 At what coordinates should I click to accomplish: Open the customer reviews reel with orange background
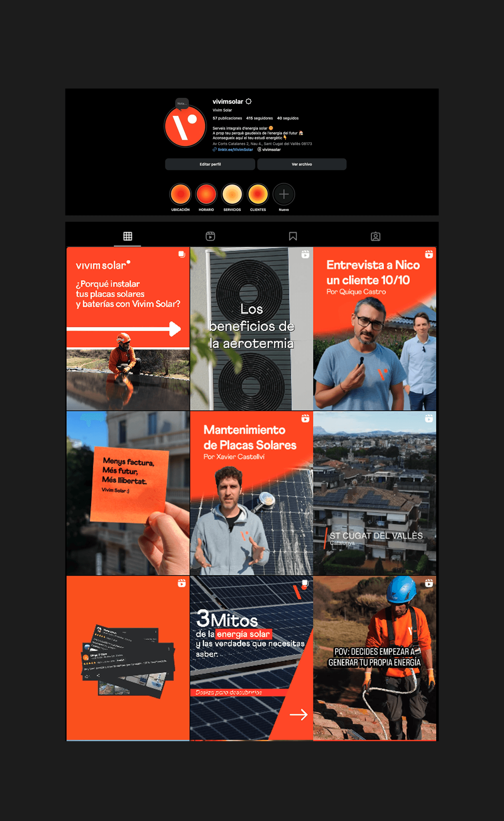[x=128, y=658]
